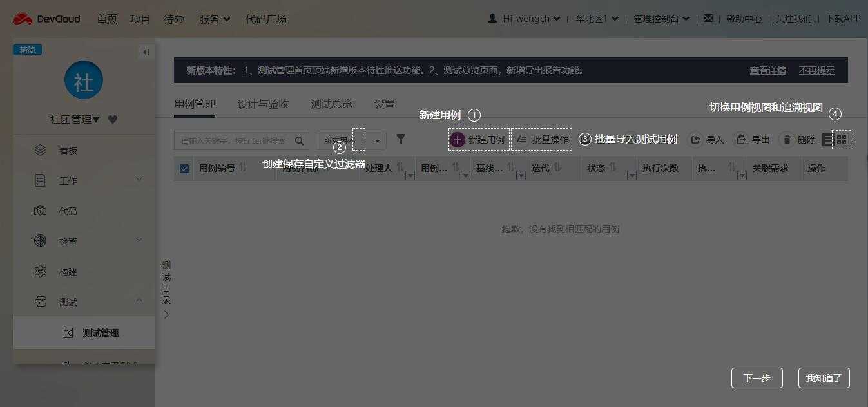Image resolution: width=868 pixels, height=407 pixels.
Task: Sort by 处理人 column arrows
Action: point(400,167)
